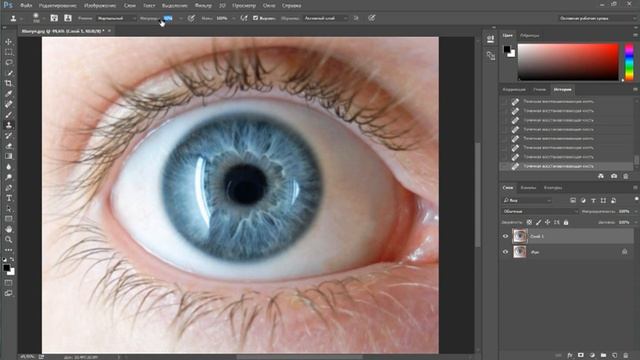Select the Magic Wand tool

[x=9, y=73]
